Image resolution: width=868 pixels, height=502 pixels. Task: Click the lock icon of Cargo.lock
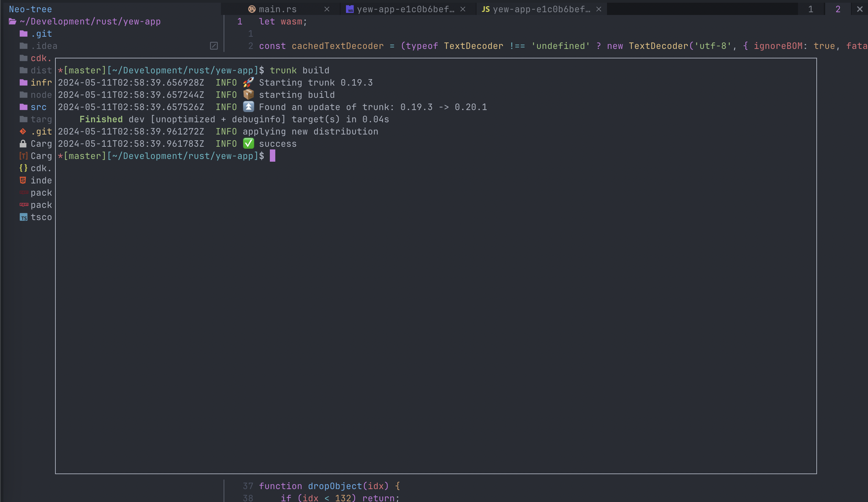23,144
